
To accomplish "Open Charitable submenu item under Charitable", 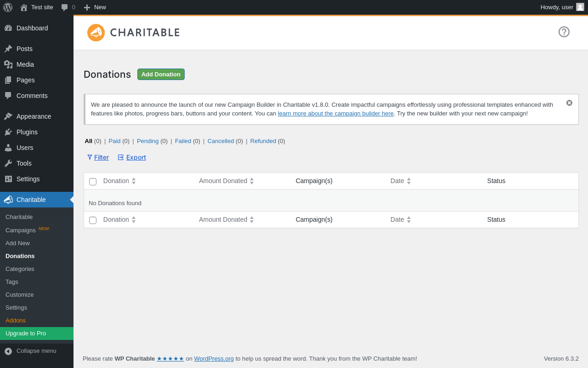I will point(37,217).
